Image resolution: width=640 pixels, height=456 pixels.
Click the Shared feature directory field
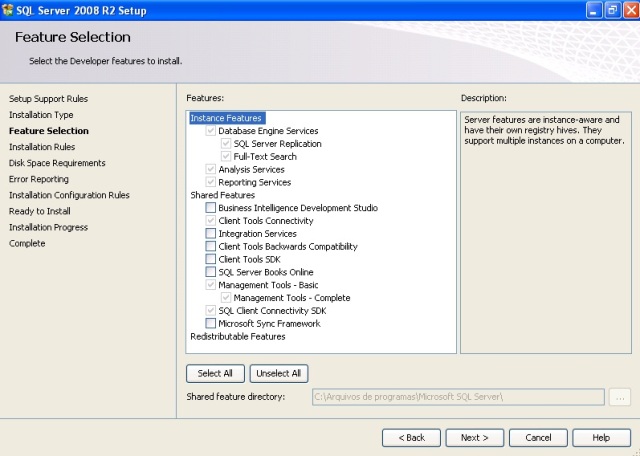click(458, 397)
